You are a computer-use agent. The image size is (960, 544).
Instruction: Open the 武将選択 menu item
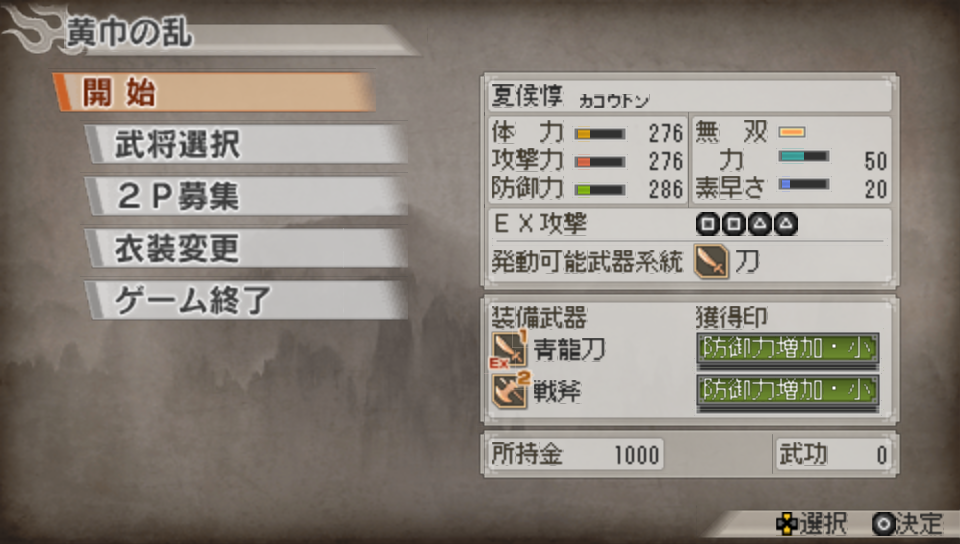(x=246, y=144)
